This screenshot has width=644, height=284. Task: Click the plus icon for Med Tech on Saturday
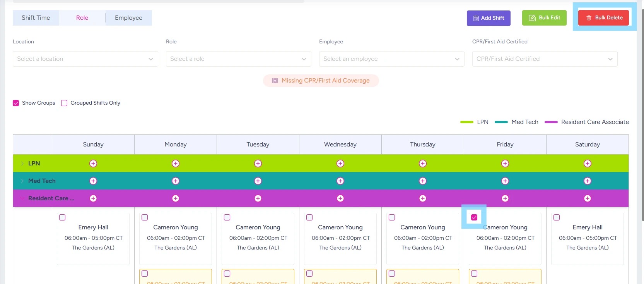click(588, 181)
